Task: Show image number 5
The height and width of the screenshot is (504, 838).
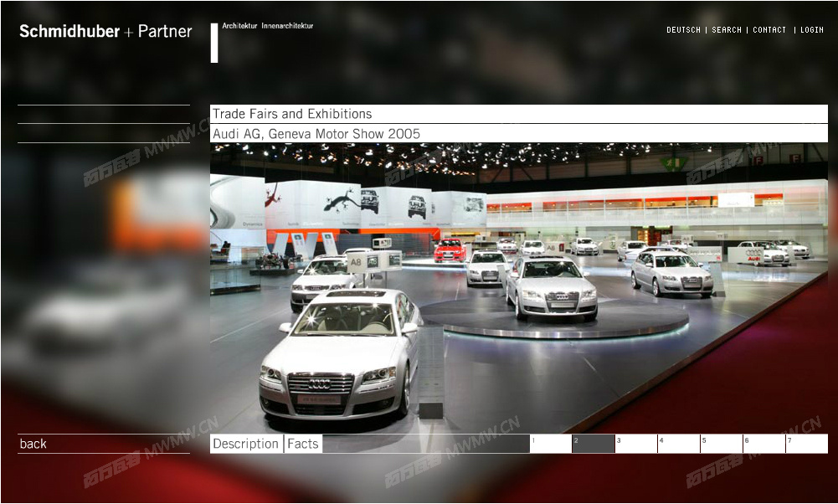Action: coord(722,444)
